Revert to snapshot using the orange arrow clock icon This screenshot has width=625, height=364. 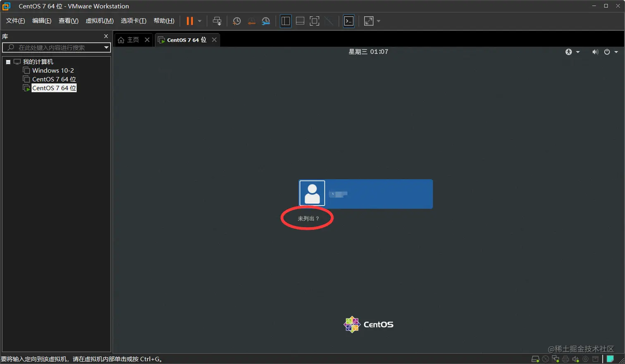click(x=251, y=21)
